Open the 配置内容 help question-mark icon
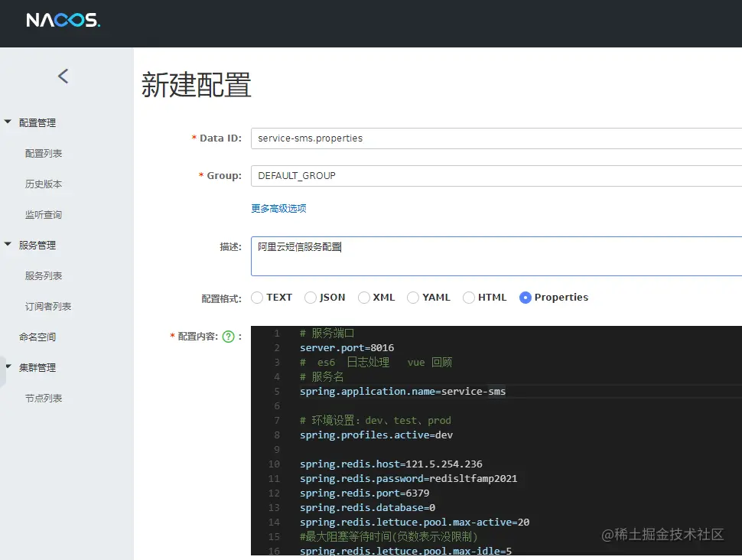The height and width of the screenshot is (560, 742). click(x=229, y=337)
